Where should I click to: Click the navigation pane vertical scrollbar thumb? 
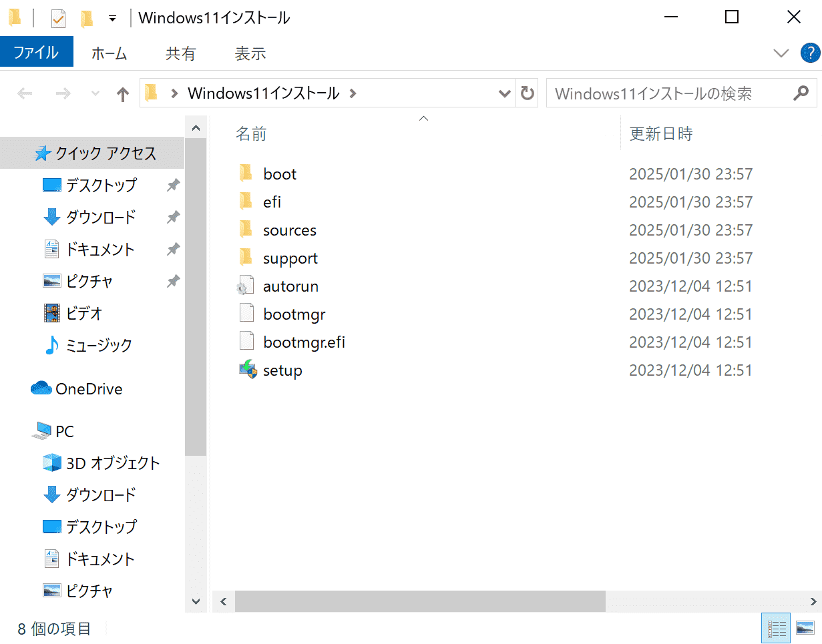click(x=196, y=297)
